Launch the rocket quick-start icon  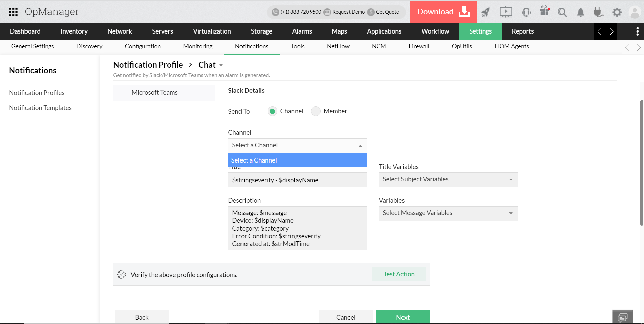pyautogui.click(x=485, y=12)
